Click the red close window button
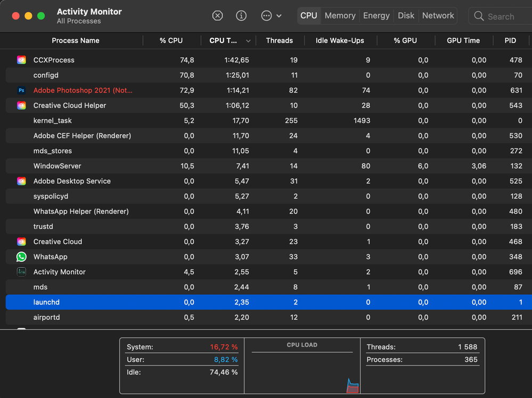Viewport: 532px width, 398px height. click(15, 16)
